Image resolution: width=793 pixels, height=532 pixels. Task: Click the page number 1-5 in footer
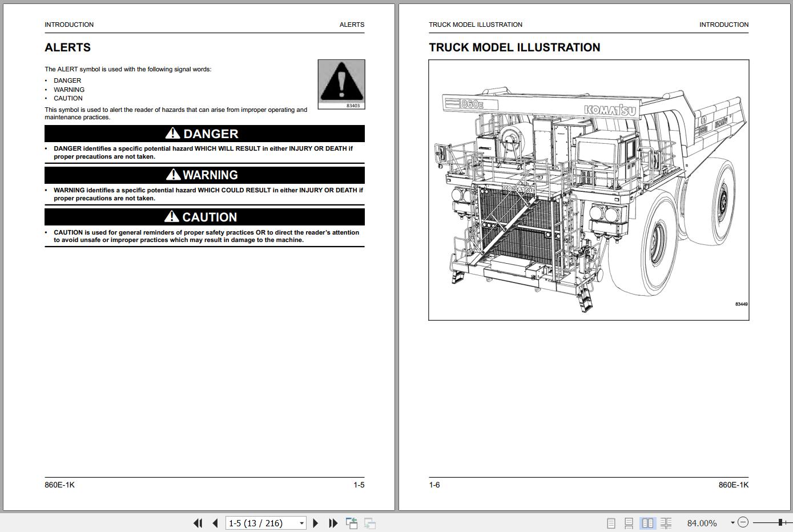click(359, 485)
